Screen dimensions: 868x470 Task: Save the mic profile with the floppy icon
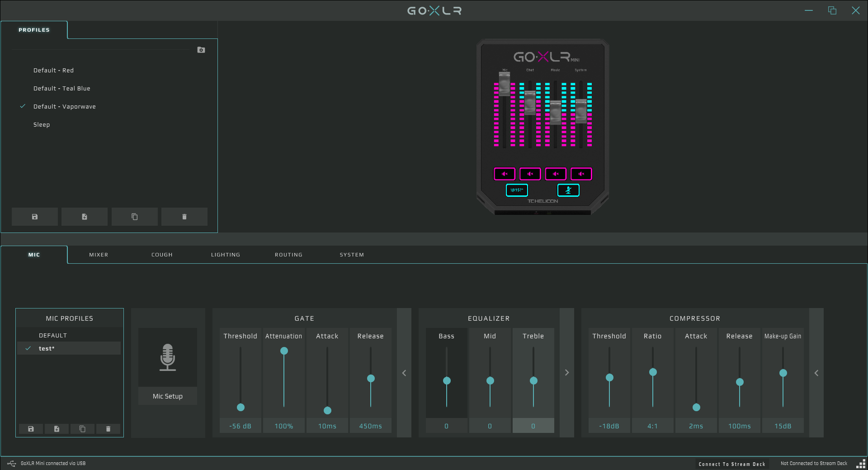click(x=31, y=429)
